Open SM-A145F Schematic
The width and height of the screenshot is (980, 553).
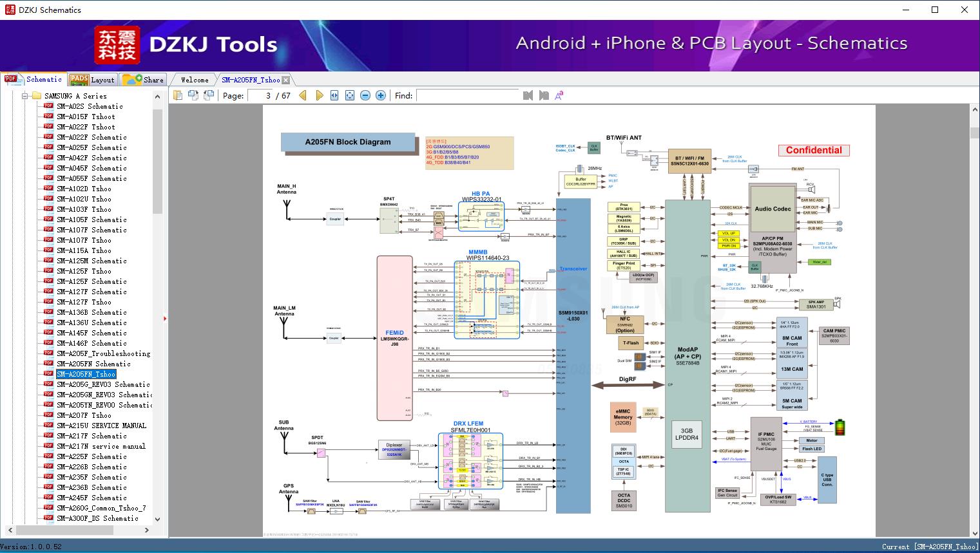(91, 333)
